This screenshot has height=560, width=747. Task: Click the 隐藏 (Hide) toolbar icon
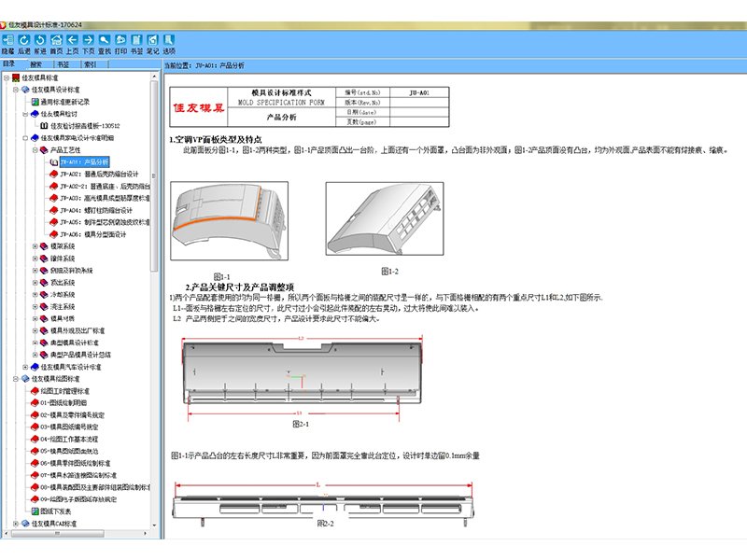[8, 40]
